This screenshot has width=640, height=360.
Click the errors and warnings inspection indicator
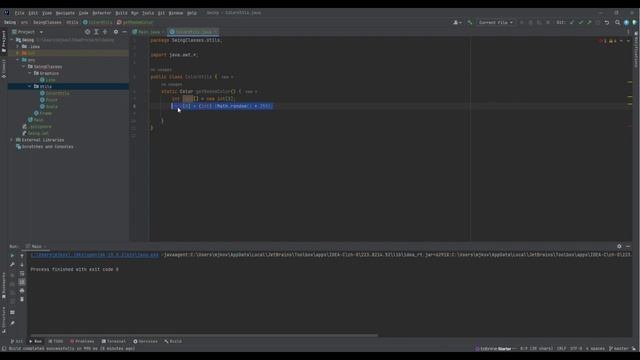(609, 41)
